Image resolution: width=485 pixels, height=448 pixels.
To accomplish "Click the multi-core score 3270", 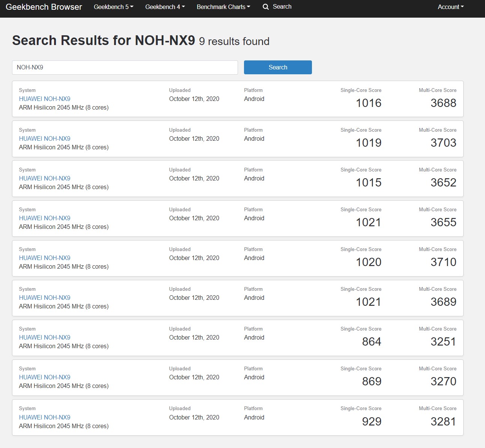I will [443, 381].
